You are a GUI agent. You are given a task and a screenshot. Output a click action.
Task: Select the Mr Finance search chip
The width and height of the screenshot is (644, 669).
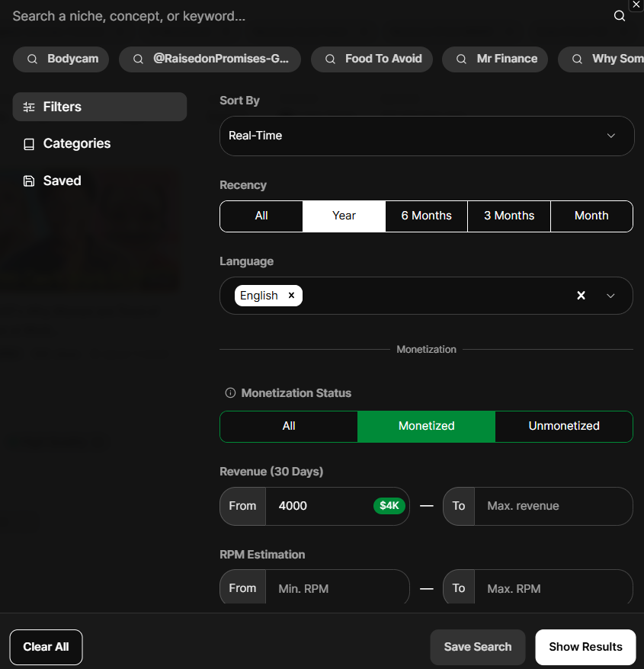point(495,59)
